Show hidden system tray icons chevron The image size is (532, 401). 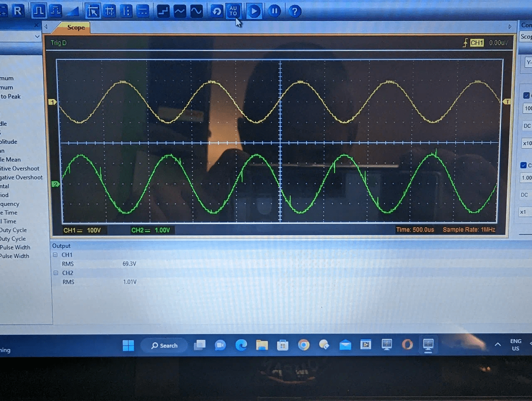(x=498, y=344)
